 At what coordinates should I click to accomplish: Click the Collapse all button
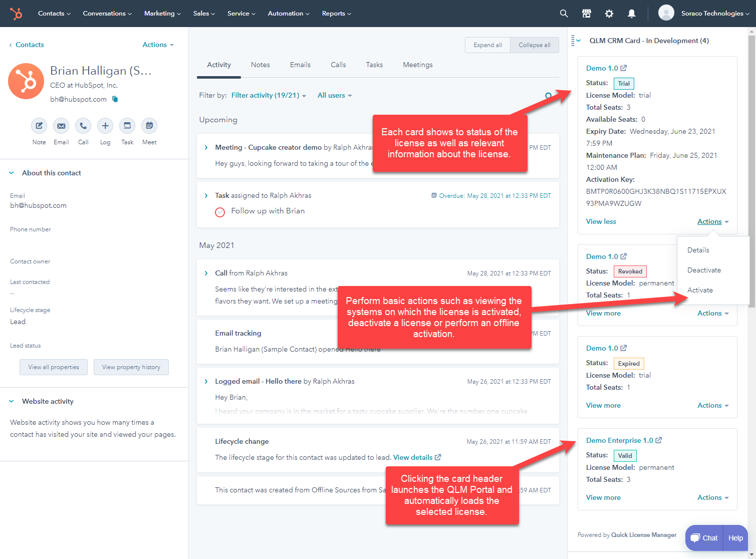pos(535,45)
